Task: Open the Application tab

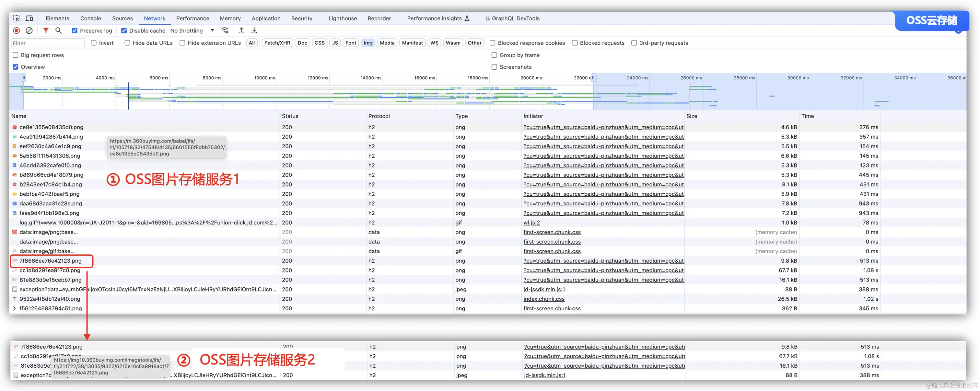Action: click(x=266, y=18)
